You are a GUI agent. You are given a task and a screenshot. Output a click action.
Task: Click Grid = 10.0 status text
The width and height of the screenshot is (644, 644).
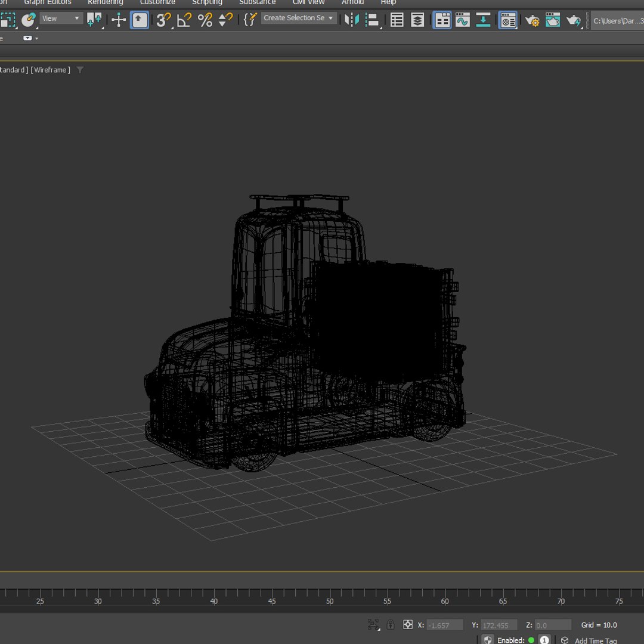(599, 625)
